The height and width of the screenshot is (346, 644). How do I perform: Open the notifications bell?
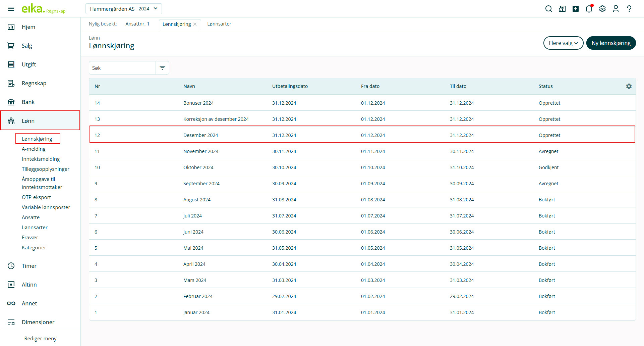tap(589, 9)
